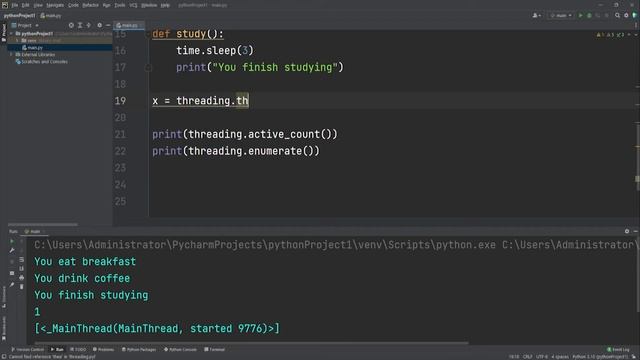Click main.py breadcrumb in navigation bar
The height and width of the screenshot is (360, 640).
51,16
